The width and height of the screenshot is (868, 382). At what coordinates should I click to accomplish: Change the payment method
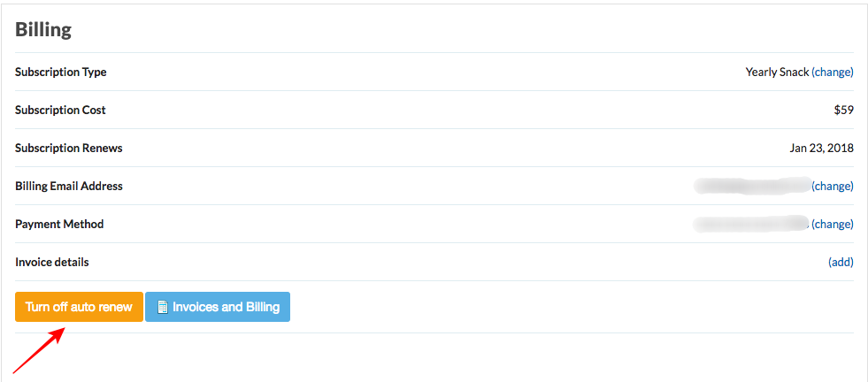coord(833,225)
